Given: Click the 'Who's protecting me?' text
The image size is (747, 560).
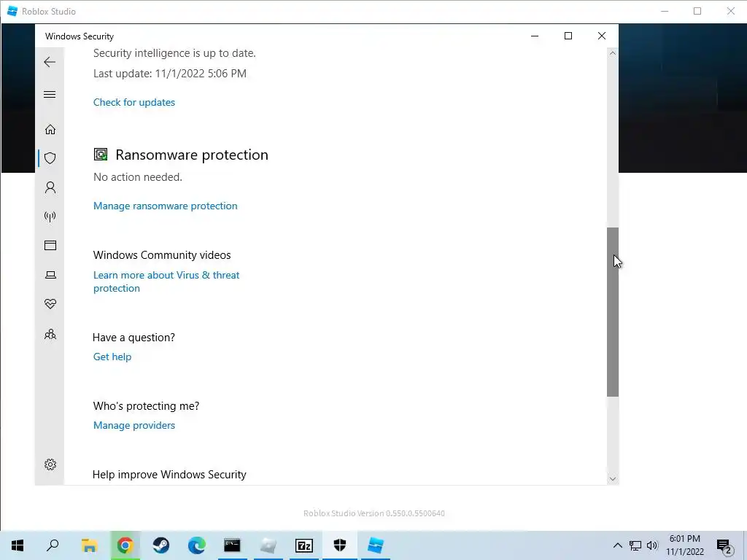Looking at the screenshot, I should [x=146, y=406].
